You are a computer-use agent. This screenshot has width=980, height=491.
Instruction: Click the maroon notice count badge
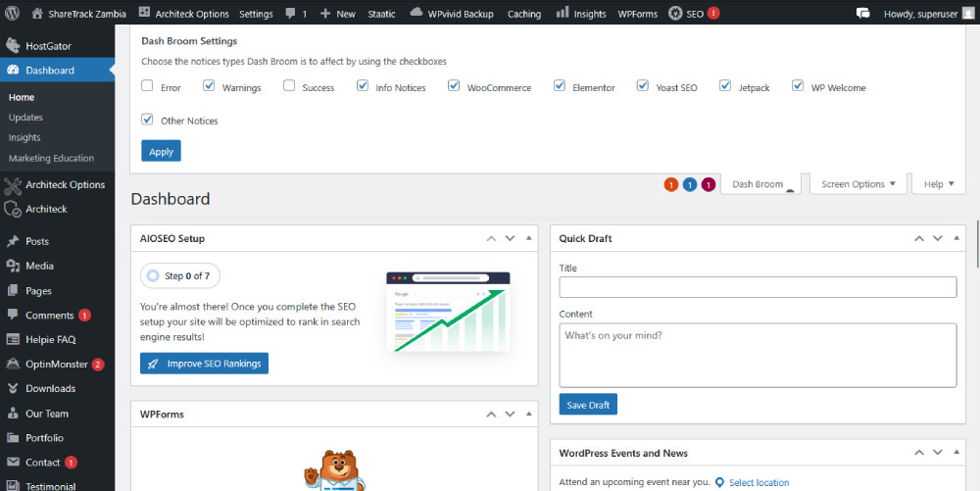[709, 184]
